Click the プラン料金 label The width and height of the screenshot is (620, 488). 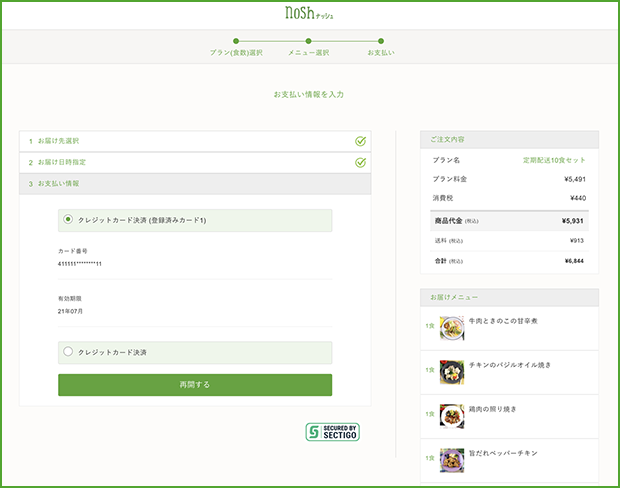click(x=450, y=179)
